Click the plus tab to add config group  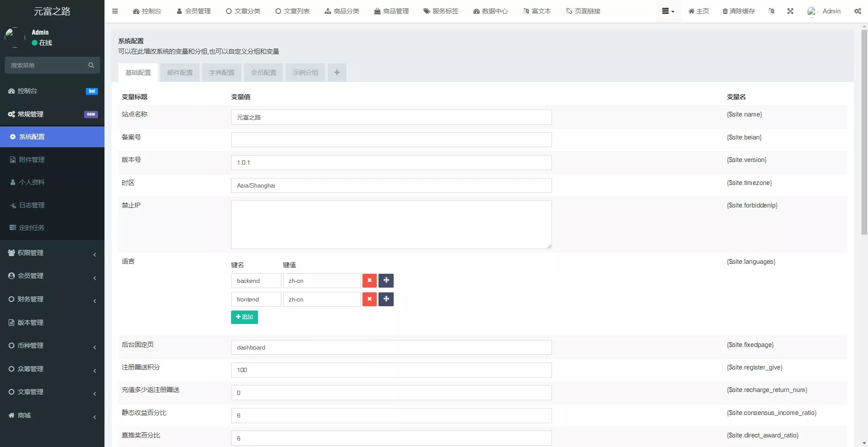pos(337,73)
